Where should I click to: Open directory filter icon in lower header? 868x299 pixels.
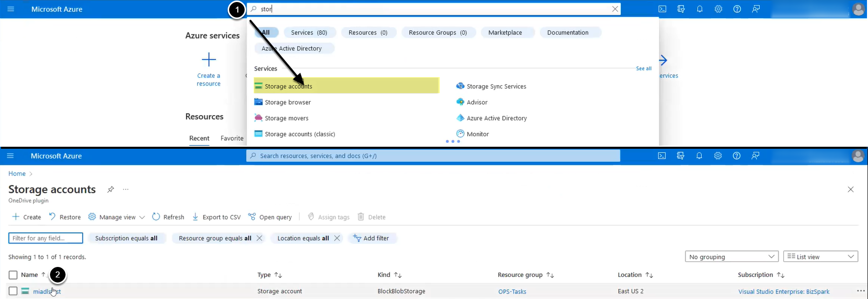[x=680, y=156]
